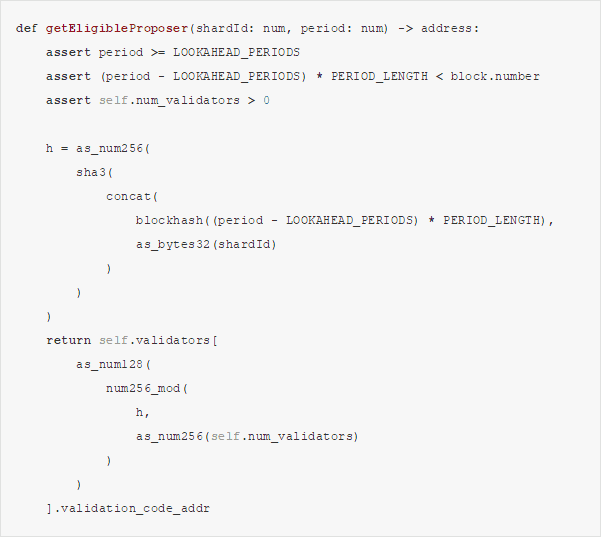Screen dimensions: 601x537
Task: Click the def keyword
Action: click(x=27, y=28)
